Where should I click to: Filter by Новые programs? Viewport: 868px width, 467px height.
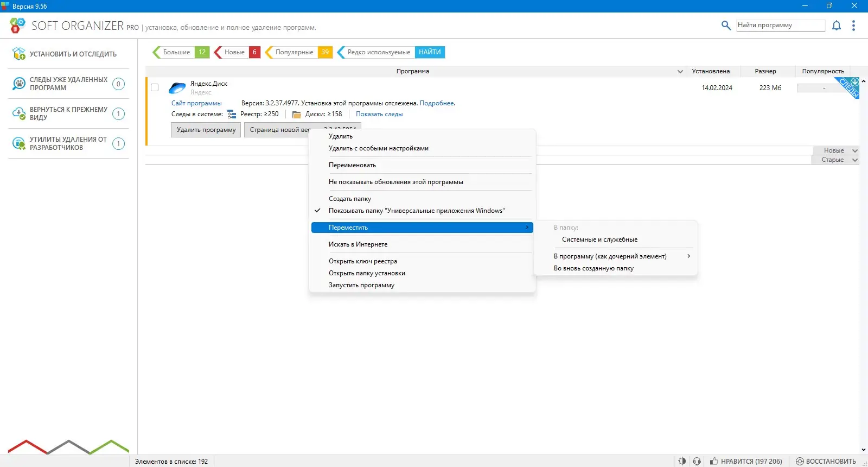click(x=237, y=52)
